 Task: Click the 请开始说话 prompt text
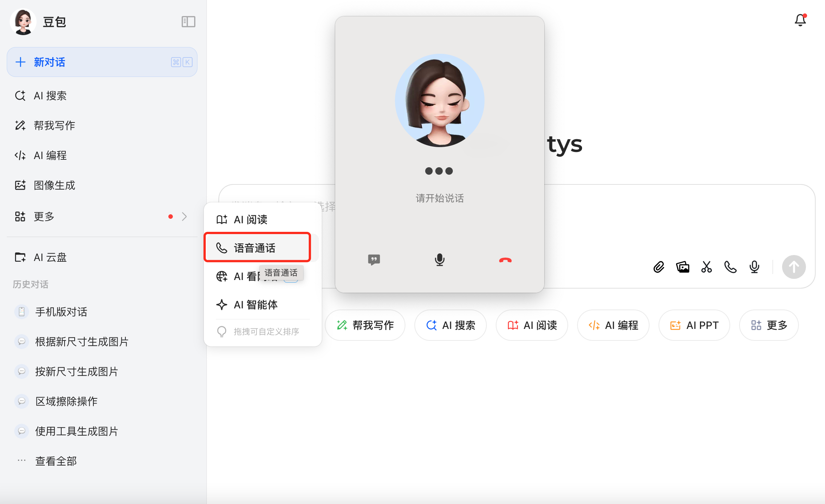pyautogui.click(x=440, y=198)
